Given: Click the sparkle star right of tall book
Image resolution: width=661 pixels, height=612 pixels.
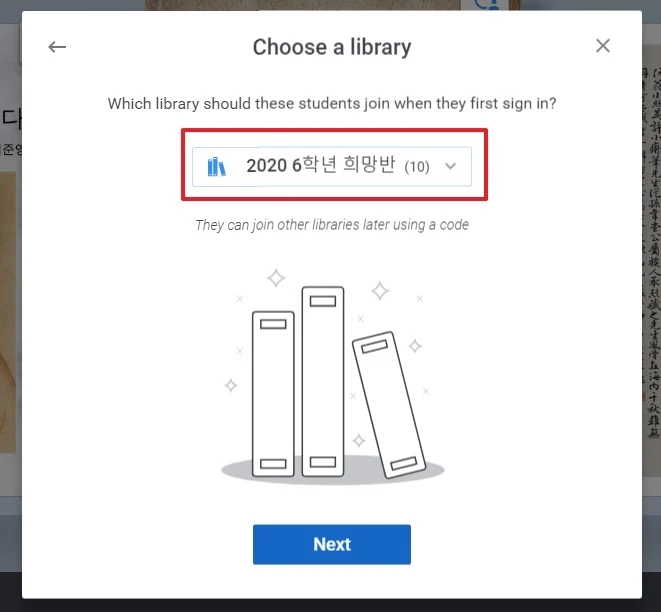Looking at the screenshot, I should click(x=380, y=291).
